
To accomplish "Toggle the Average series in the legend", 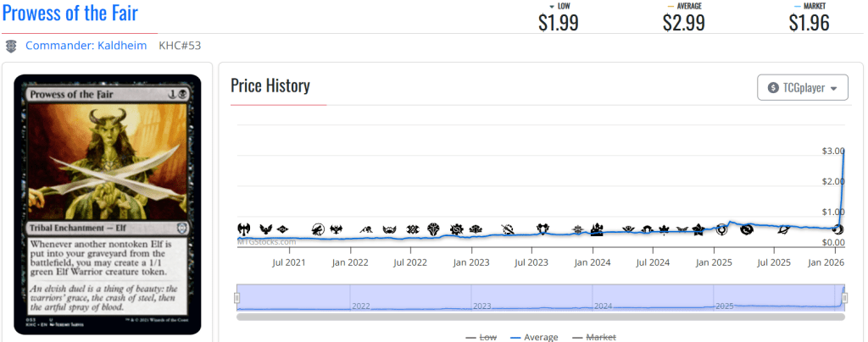I will coord(535,337).
